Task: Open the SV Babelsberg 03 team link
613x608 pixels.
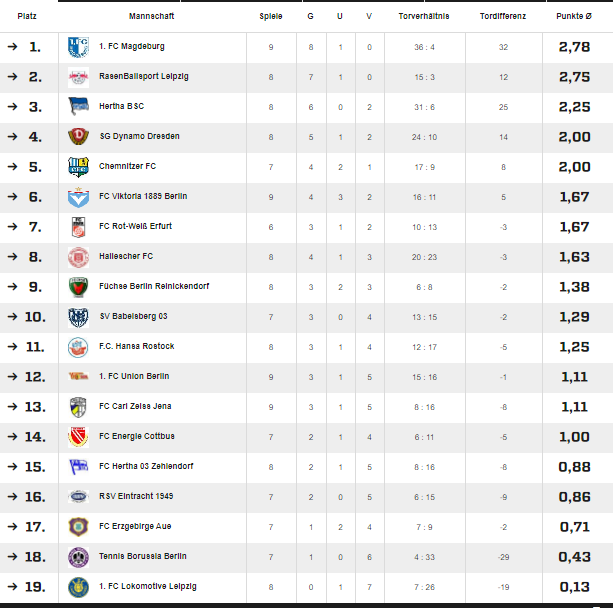Action: point(133,316)
